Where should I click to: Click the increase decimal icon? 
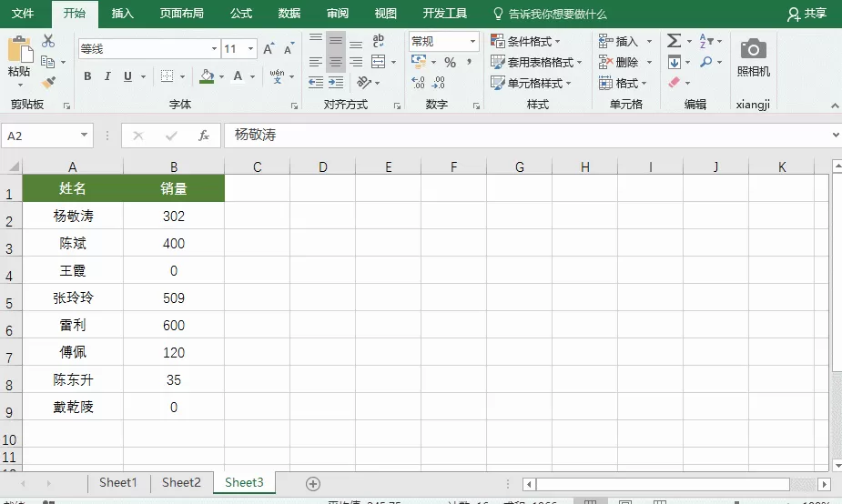point(418,82)
